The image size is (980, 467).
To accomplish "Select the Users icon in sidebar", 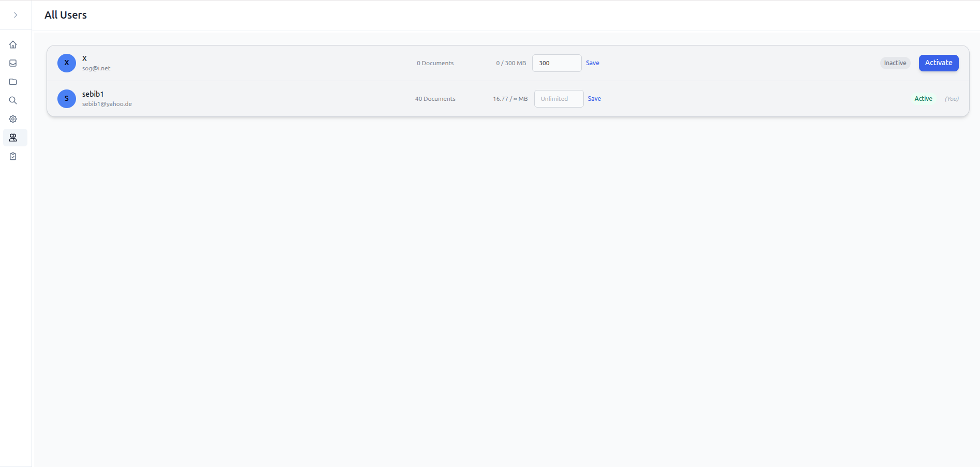I will coord(15,138).
